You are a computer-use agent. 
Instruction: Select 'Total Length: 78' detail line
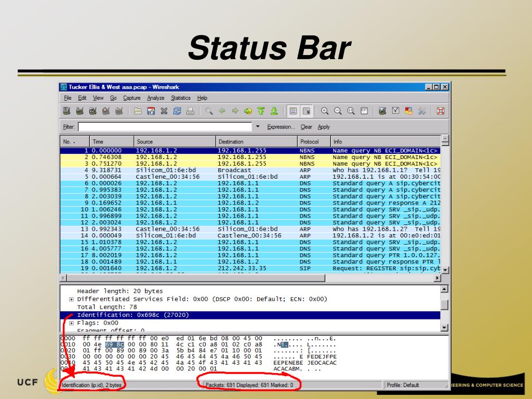[107, 307]
